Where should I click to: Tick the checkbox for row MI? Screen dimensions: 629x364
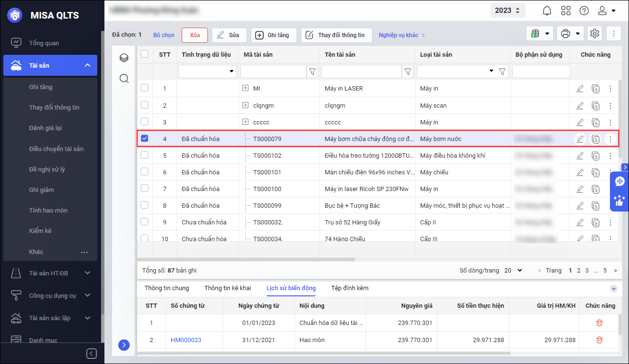[x=144, y=88]
